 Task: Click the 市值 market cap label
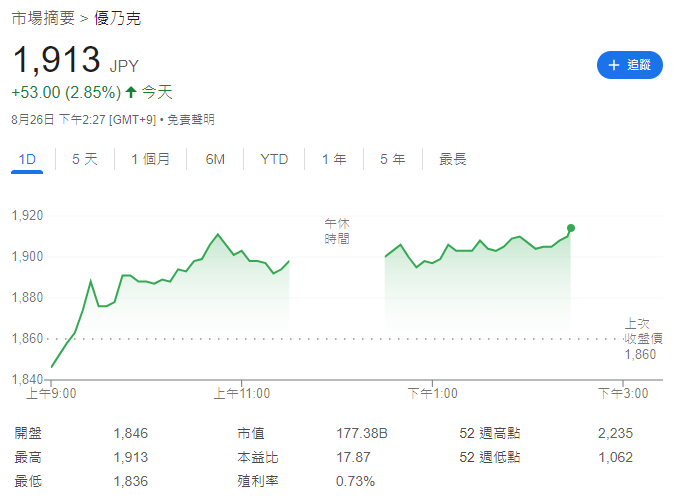tap(250, 433)
